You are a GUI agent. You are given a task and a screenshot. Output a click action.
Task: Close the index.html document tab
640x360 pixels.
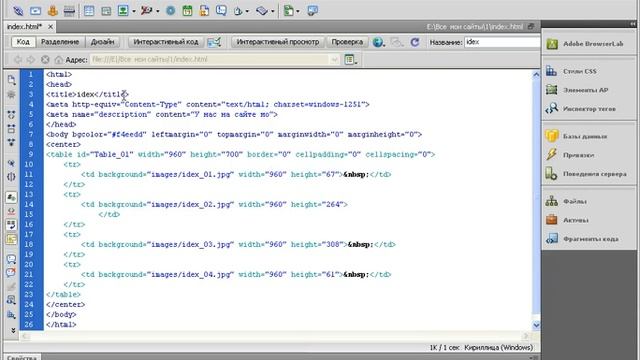[x=50, y=27]
